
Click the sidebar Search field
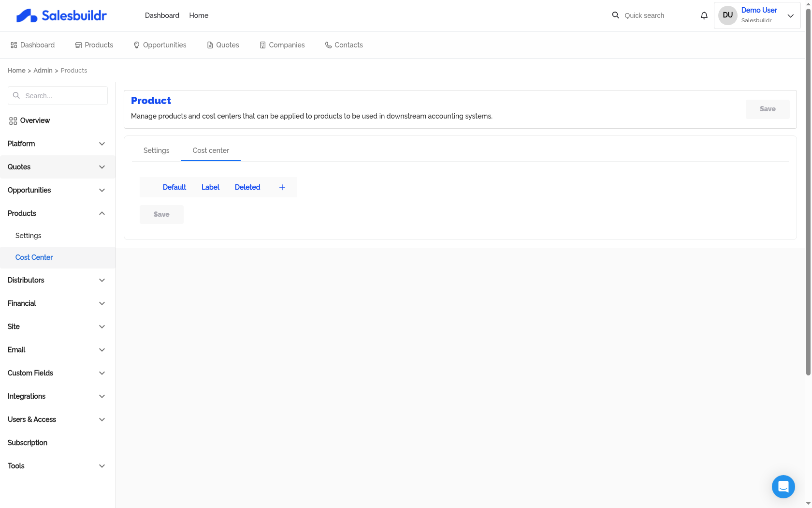point(58,95)
